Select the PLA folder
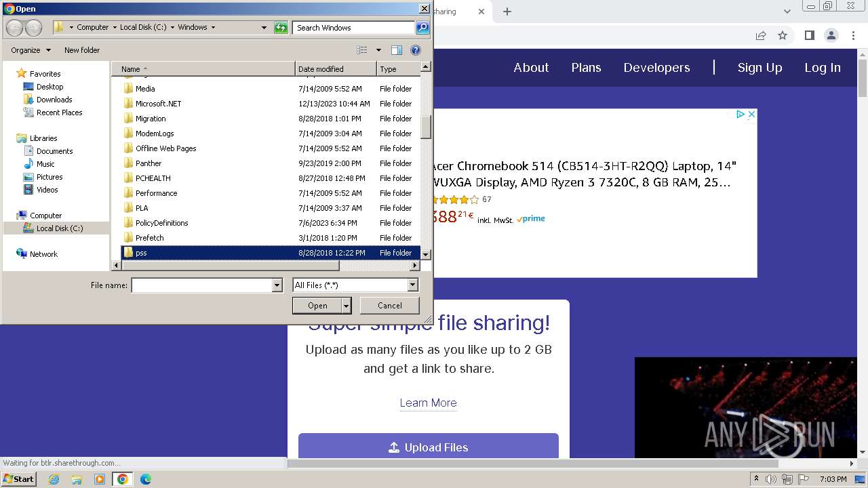Screen dimensions: 868x488 pos(270,208)
